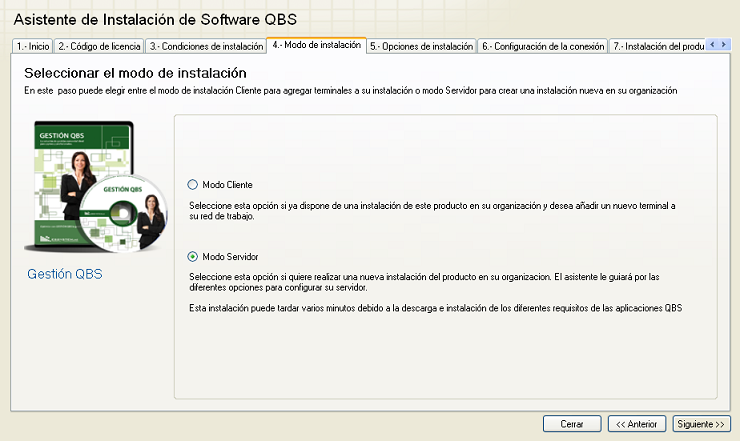Select the Modo Servidor radio button
This screenshot has height=441, width=740.
click(x=193, y=256)
